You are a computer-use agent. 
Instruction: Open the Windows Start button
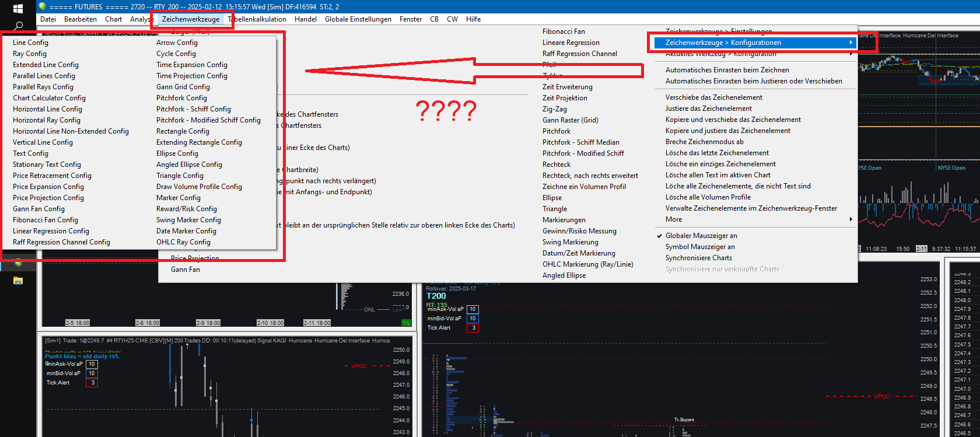pos(17,8)
